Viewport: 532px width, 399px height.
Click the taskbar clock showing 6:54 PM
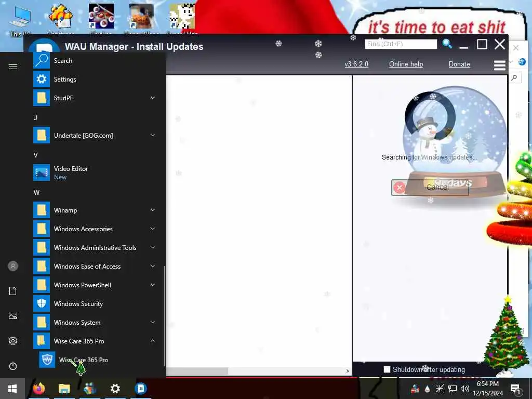tap(487, 389)
